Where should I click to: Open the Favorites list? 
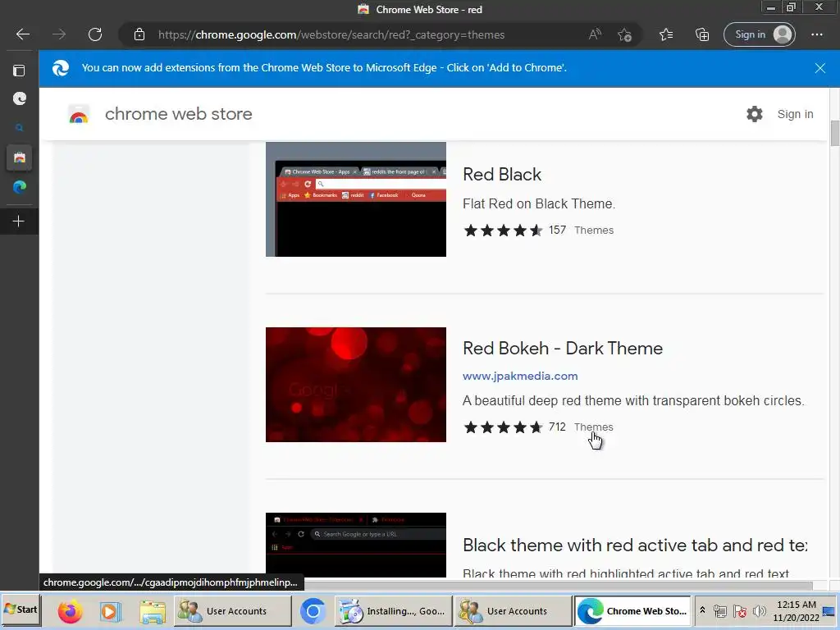(x=666, y=34)
